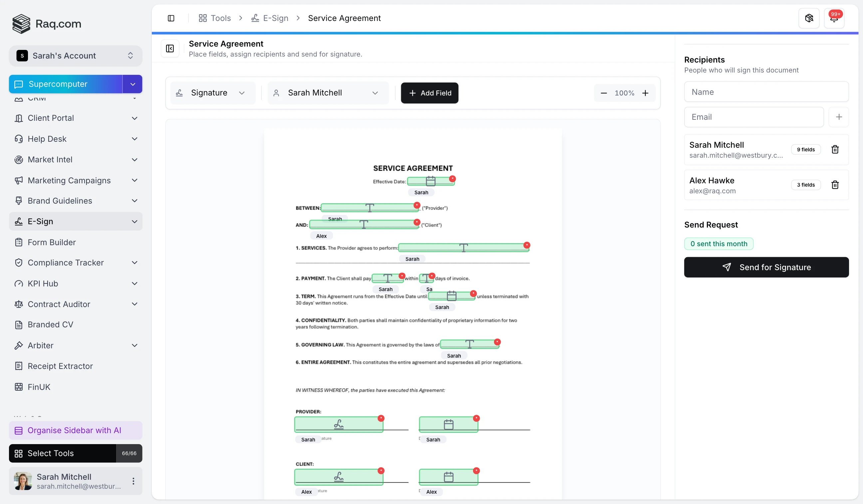Remove Alex Hawke using the trash icon
The width and height of the screenshot is (863, 504).
[835, 185]
